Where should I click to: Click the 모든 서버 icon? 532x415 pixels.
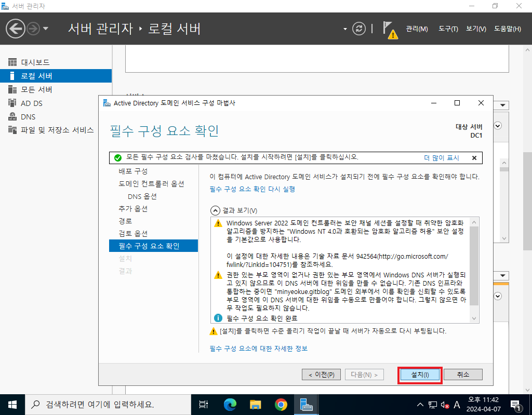click(x=12, y=89)
